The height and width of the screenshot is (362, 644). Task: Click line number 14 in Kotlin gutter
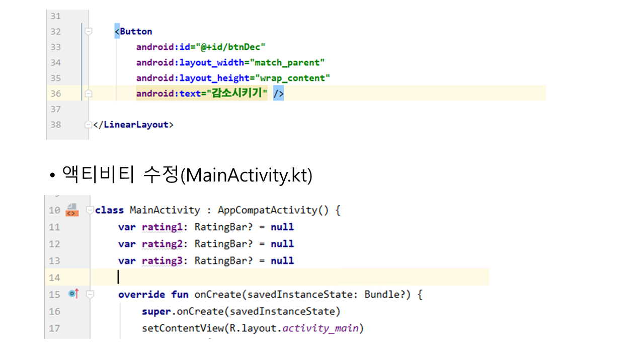[54, 278]
